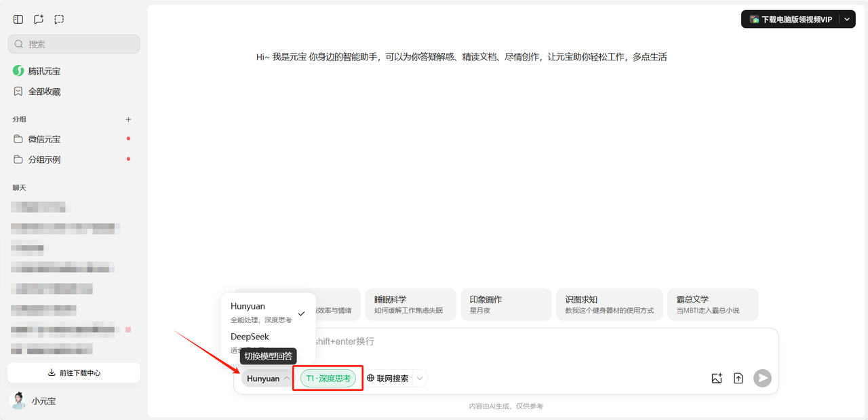Select the Hunyuan model in the popup list

tap(268, 313)
